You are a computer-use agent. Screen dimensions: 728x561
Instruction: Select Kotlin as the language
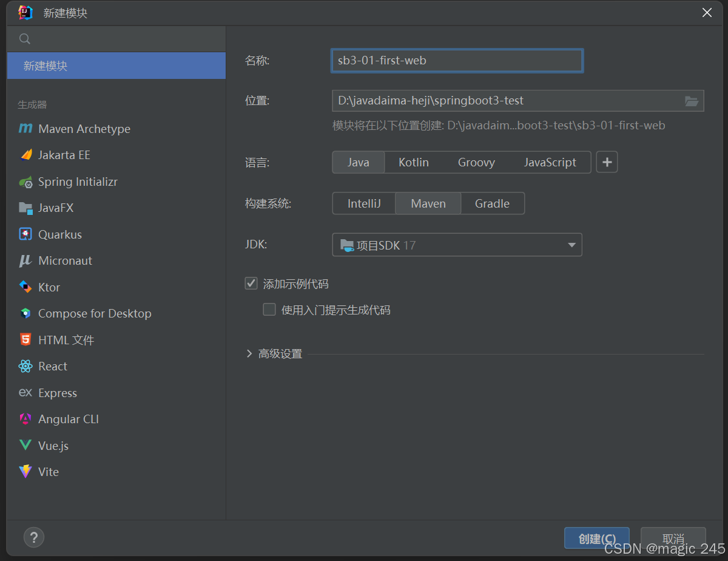click(414, 162)
